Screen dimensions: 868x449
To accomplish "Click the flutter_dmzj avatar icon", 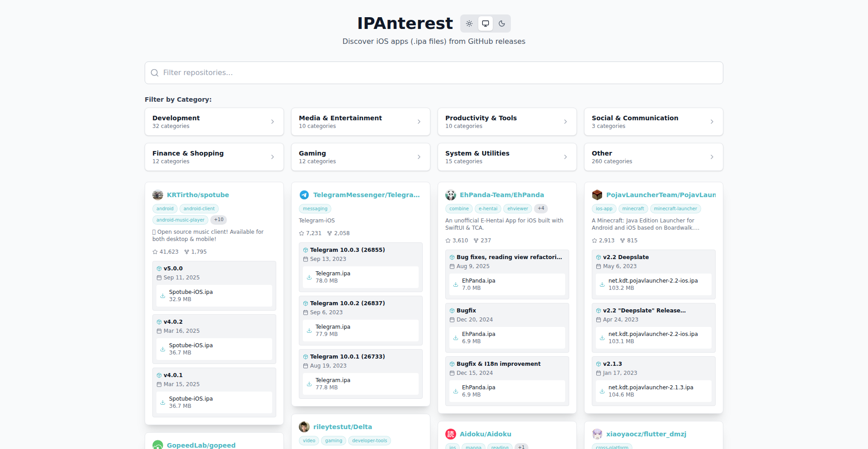I will tap(597, 434).
